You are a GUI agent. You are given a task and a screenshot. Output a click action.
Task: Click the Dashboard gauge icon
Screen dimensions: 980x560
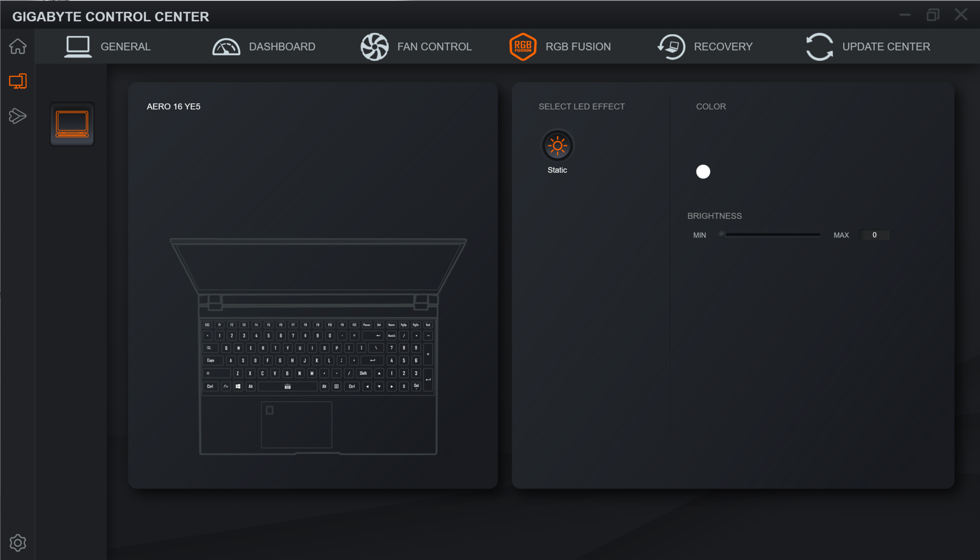click(226, 46)
